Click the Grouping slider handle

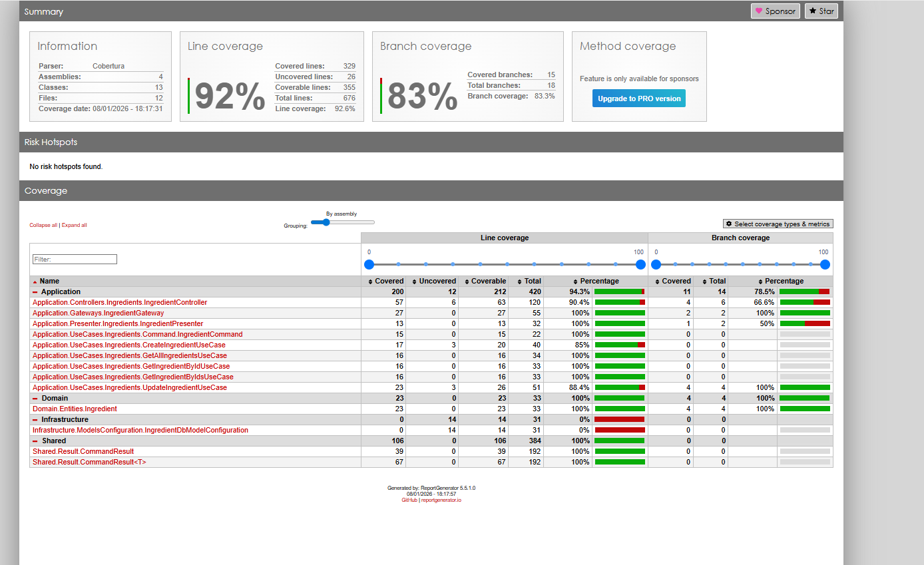326,222
